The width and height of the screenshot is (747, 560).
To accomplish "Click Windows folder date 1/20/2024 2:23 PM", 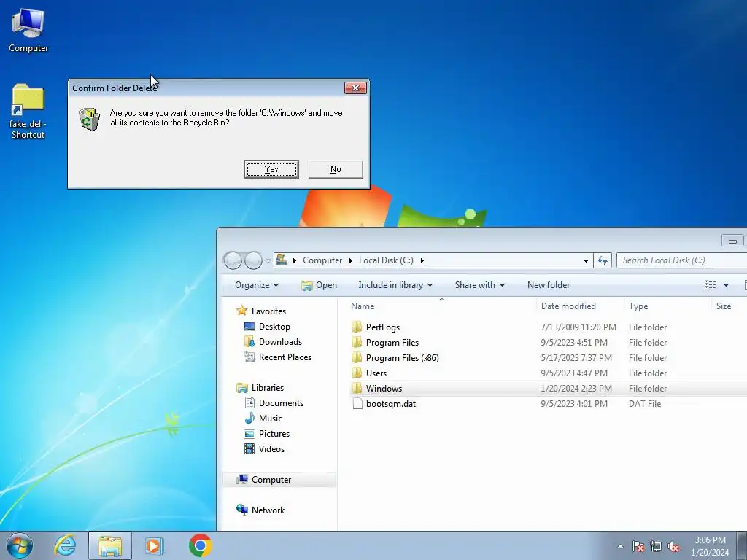I will pyautogui.click(x=576, y=388).
